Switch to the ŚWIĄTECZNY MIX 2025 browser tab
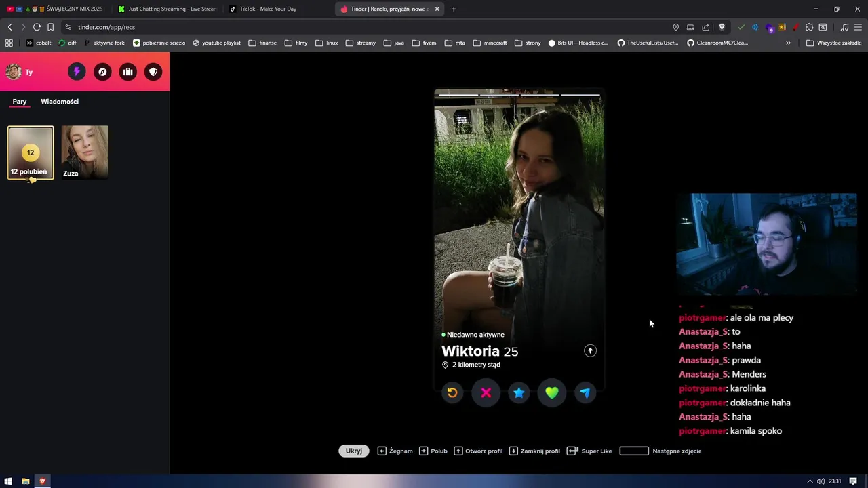This screenshot has width=868, height=488. (55, 9)
